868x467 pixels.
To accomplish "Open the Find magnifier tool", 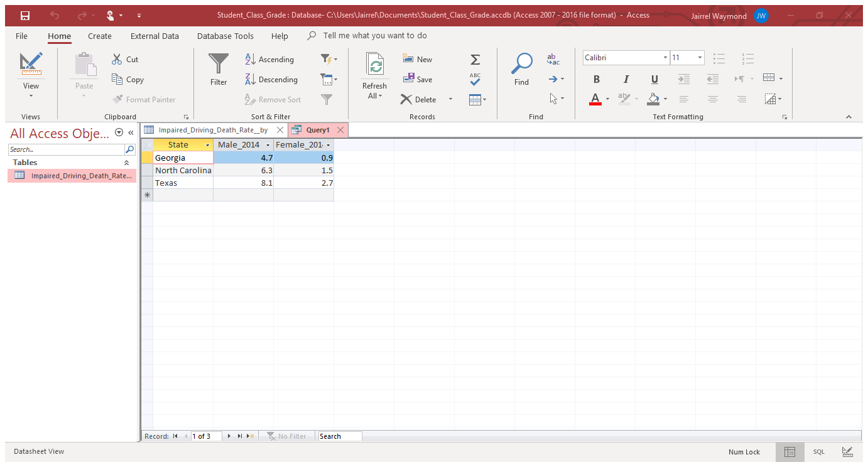I will coord(521,64).
